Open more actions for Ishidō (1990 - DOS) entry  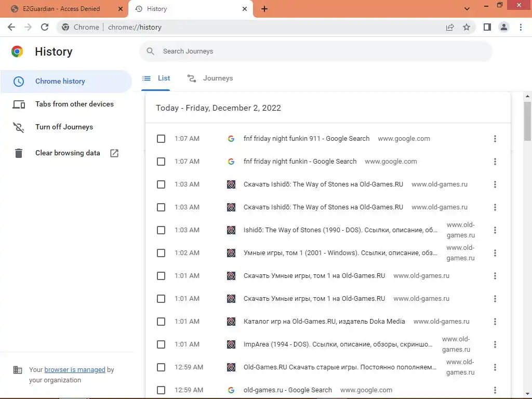495,230
